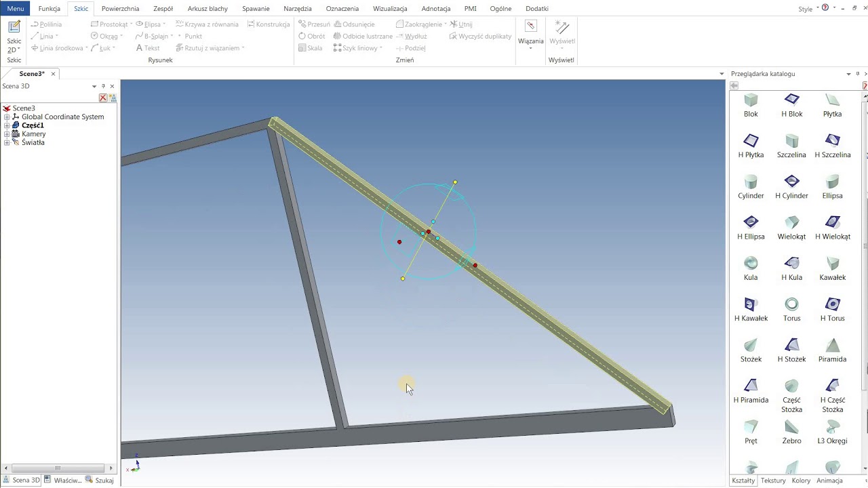
Task: Click the Utnij trim tool
Action: (x=461, y=24)
